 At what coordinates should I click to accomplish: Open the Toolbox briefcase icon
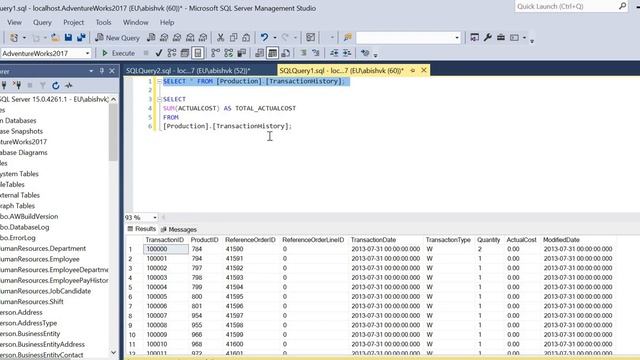(x=501, y=38)
